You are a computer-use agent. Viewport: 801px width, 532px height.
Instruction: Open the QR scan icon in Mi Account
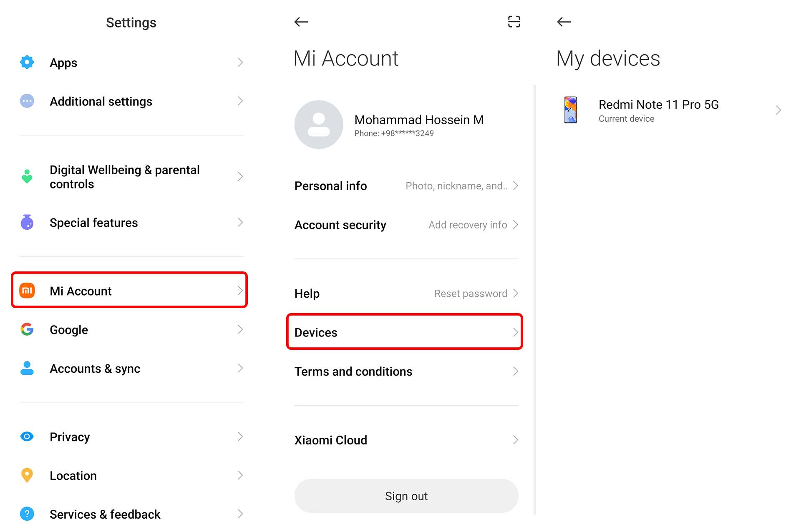click(514, 22)
